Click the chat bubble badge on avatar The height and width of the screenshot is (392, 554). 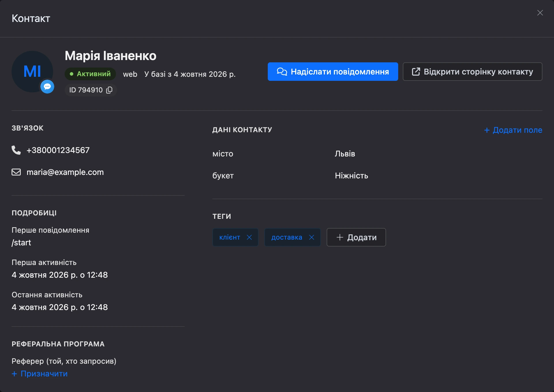pyautogui.click(x=47, y=87)
